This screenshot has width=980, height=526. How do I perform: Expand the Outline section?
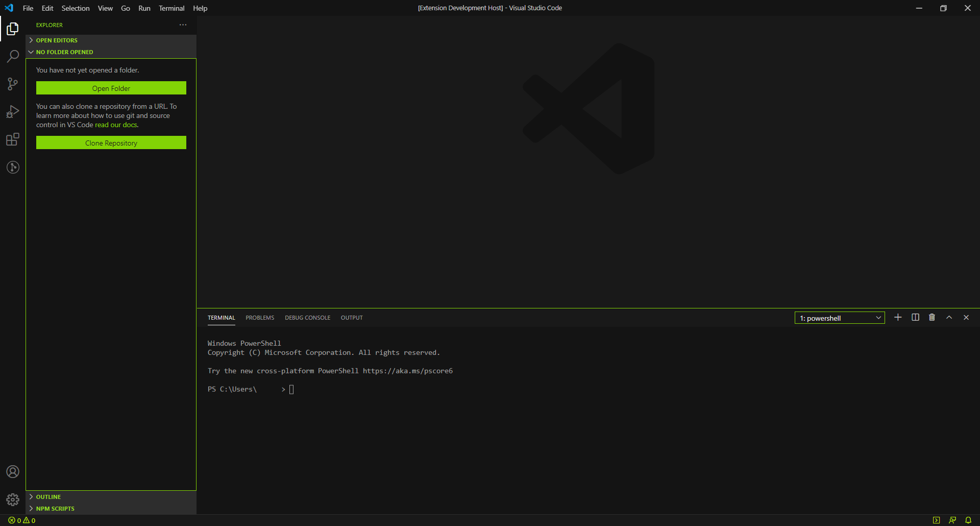(111, 497)
